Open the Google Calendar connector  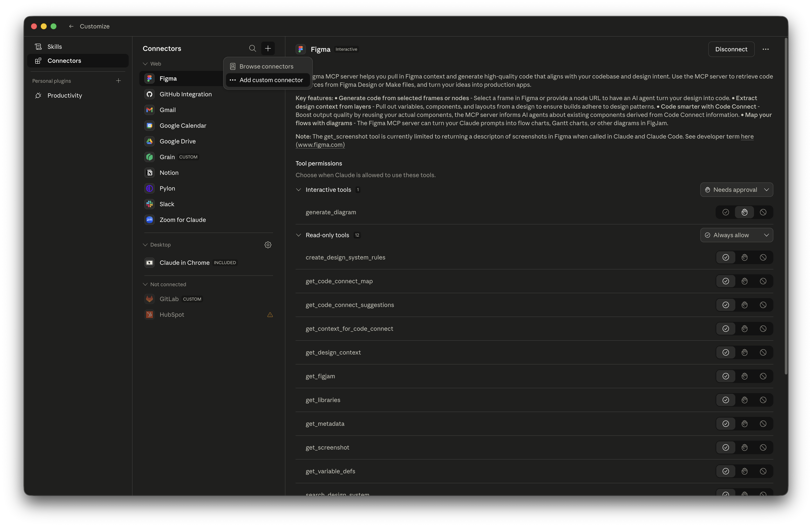click(183, 125)
